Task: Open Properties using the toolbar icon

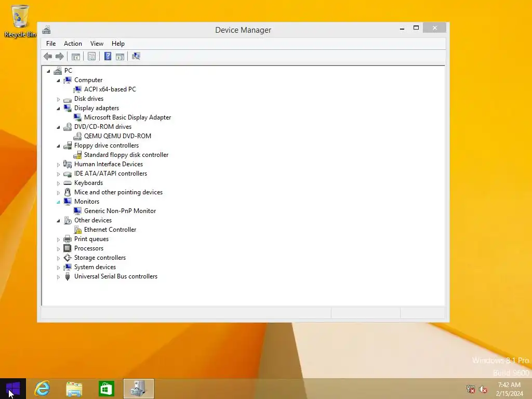Action: tap(91, 56)
